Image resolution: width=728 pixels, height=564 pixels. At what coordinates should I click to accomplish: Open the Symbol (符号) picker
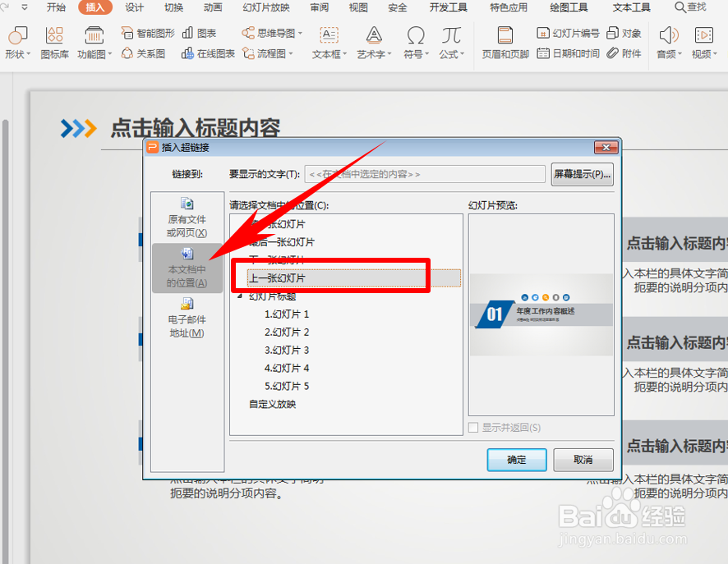pyautogui.click(x=416, y=43)
